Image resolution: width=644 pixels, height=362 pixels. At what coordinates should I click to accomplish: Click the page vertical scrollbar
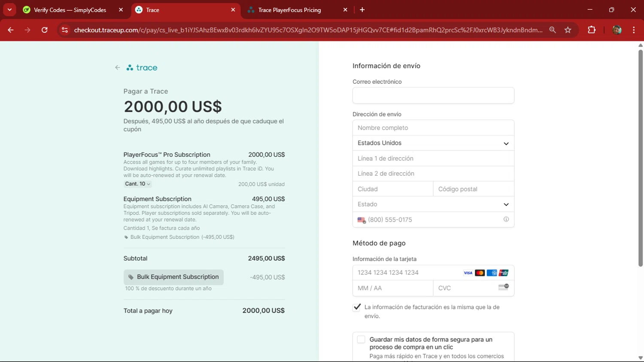point(640,158)
